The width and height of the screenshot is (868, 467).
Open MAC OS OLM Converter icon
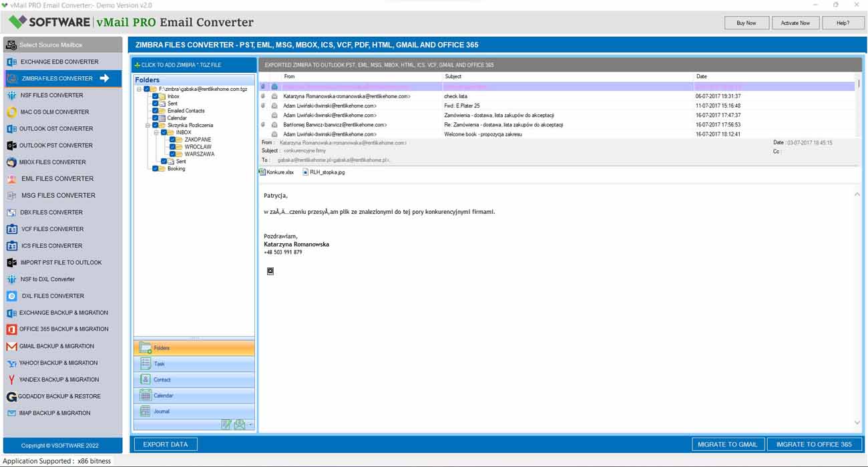pyautogui.click(x=11, y=112)
